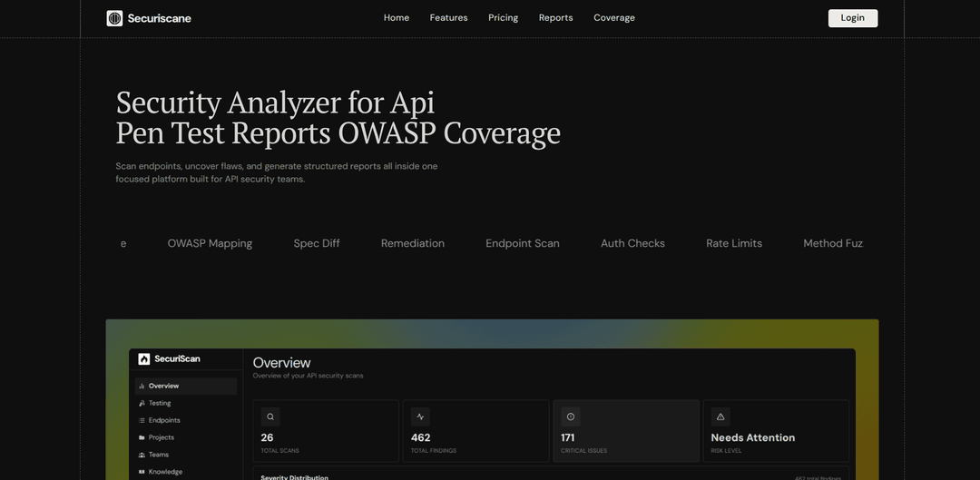Click the warning triangle icon on Risk Level card
Screen dimensions: 980x480
coord(720,417)
